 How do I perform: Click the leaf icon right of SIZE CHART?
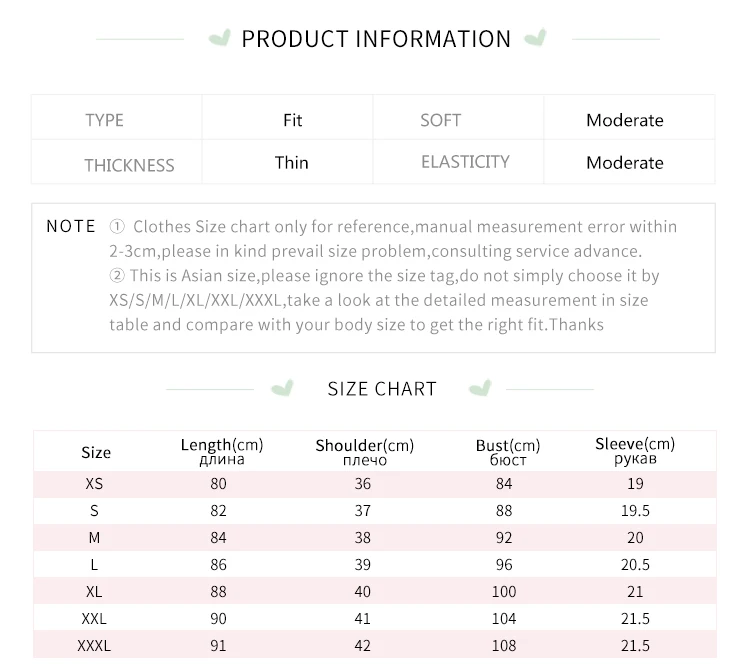[x=480, y=388]
